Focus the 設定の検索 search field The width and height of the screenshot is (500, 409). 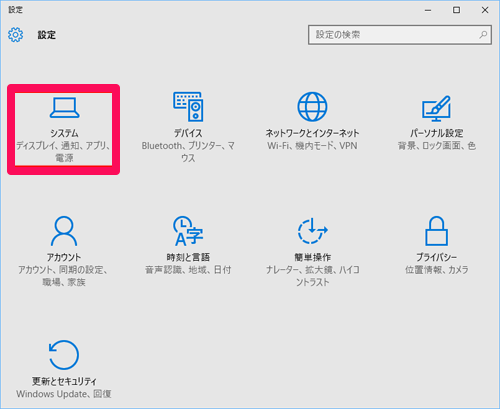click(400, 35)
